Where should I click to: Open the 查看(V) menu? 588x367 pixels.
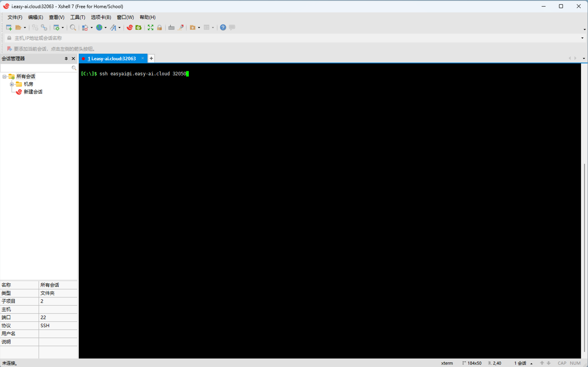57,17
